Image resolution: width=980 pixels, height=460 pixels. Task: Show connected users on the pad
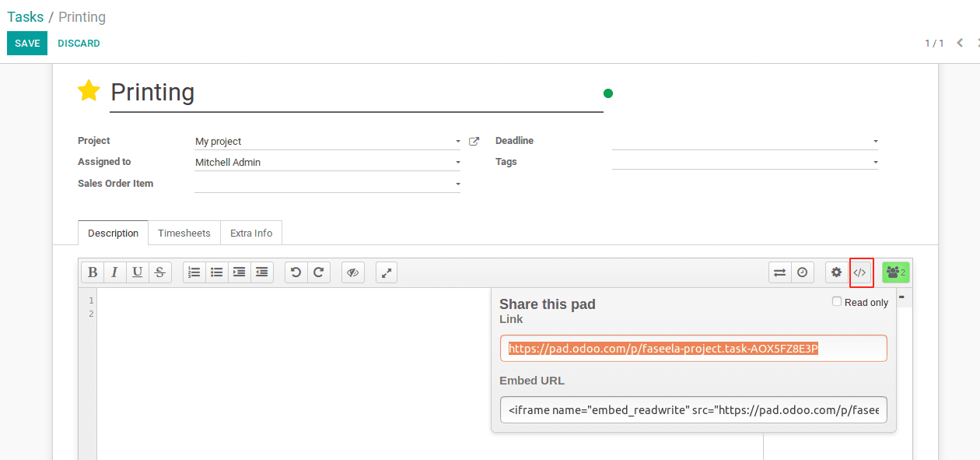click(x=896, y=272)
